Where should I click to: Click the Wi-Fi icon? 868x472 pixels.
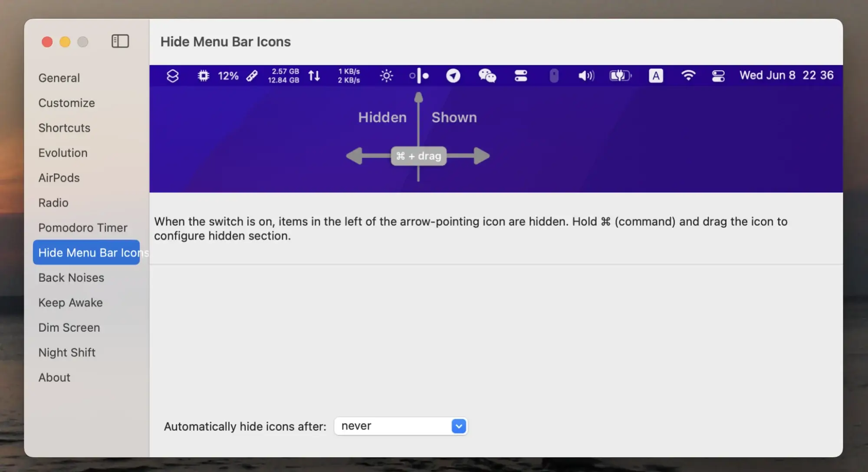[688, 76]
